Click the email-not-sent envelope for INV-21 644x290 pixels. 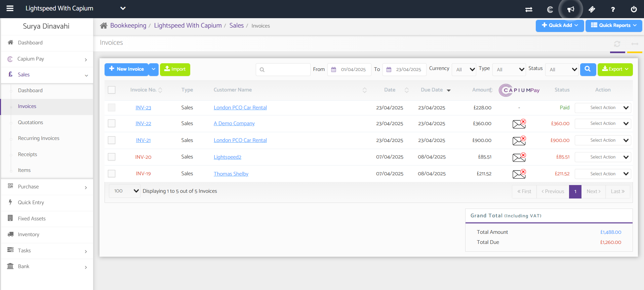click(519, 140)
